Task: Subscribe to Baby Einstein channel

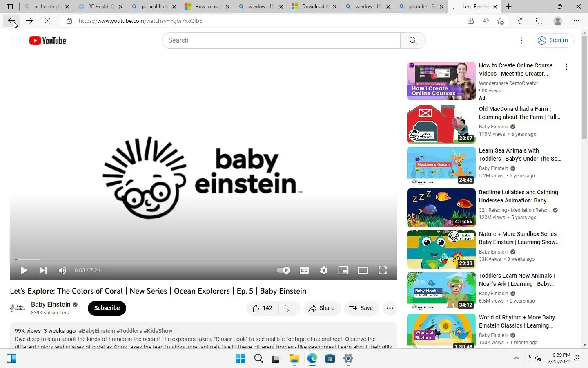Action: pyautogui.click(x=107, y=308)
